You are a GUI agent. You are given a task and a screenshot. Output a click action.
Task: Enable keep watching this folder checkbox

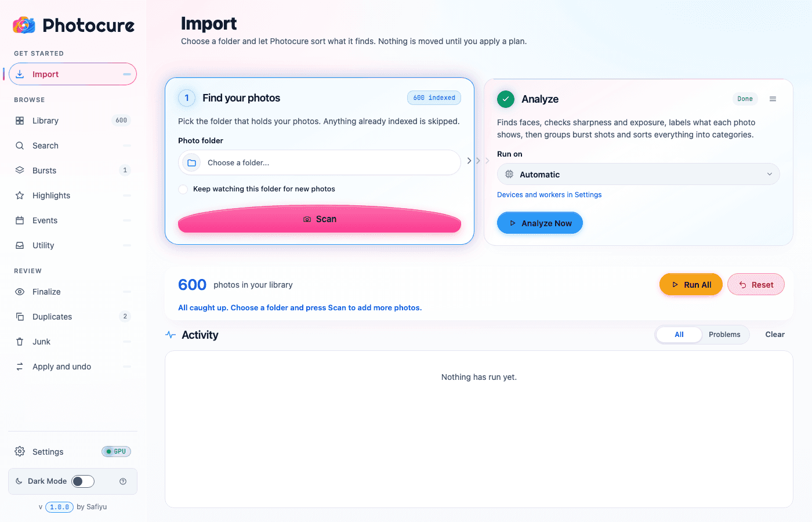183,189
